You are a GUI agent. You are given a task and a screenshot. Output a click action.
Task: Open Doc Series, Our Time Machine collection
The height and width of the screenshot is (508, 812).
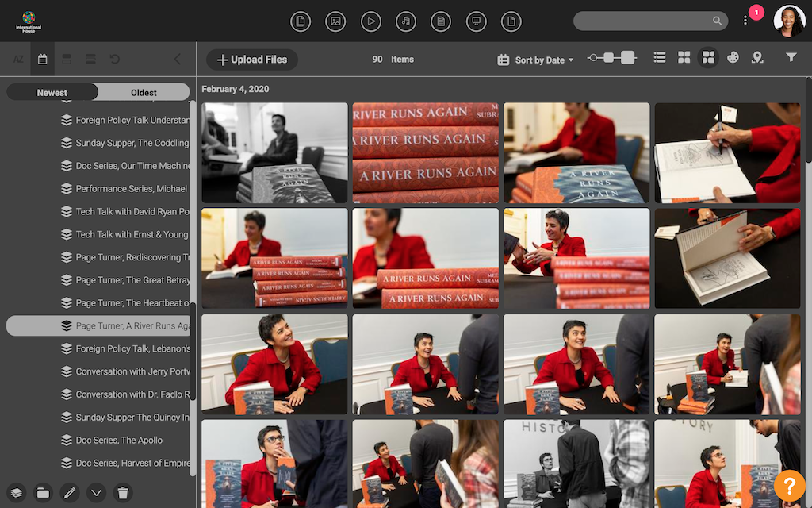[x=124, y=166]
